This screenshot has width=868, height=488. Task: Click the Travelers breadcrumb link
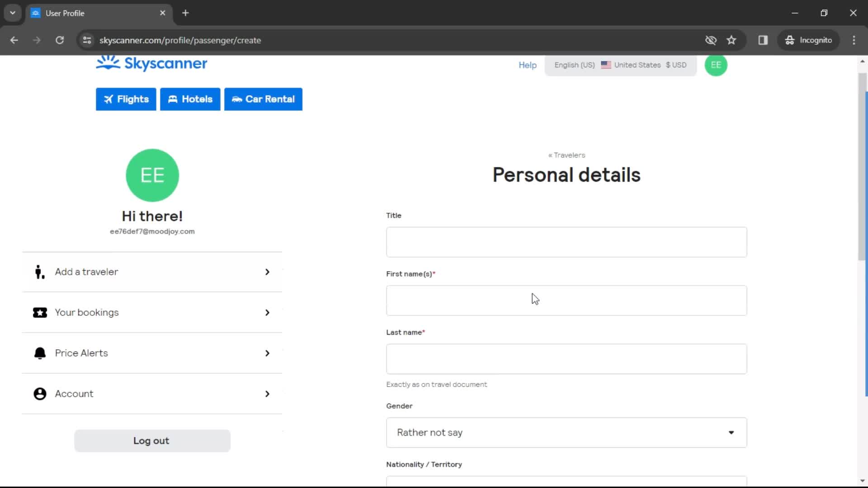(x=566, y=155)
